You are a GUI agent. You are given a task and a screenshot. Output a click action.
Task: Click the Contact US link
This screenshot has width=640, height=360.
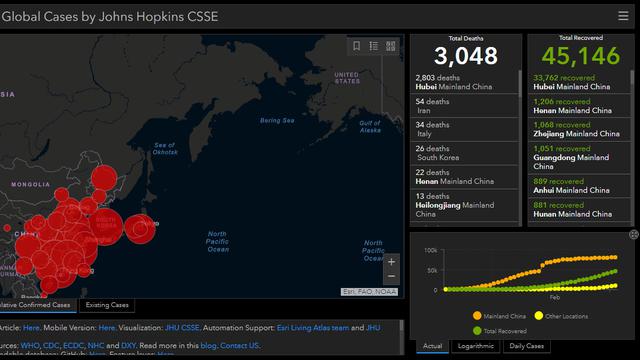coord(239,345)
